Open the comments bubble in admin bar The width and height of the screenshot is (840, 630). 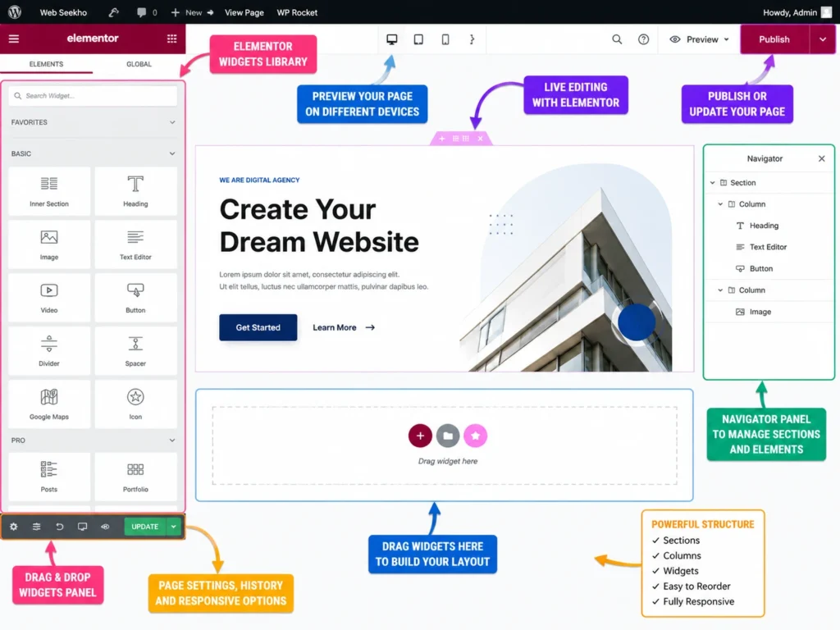pos(141,12)
